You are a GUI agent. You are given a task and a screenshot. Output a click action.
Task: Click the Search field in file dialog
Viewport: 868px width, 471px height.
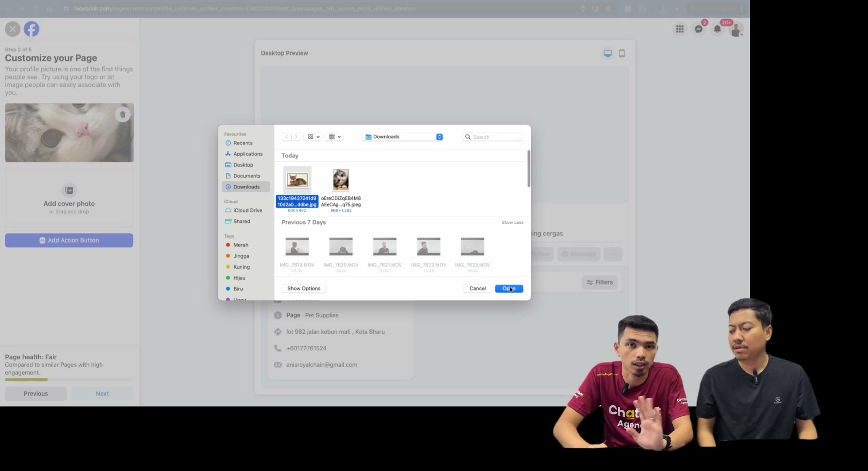(x=492, y=137)
